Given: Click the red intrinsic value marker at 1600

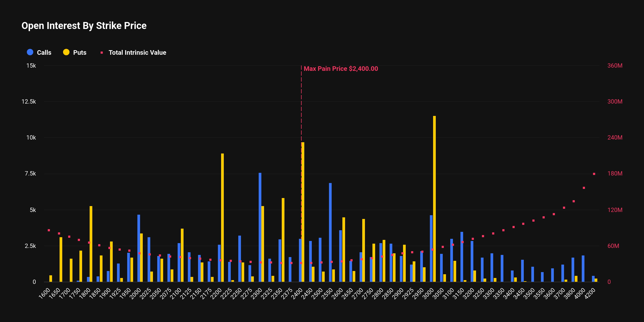Looking at the screenshot, I should point(49,230).
